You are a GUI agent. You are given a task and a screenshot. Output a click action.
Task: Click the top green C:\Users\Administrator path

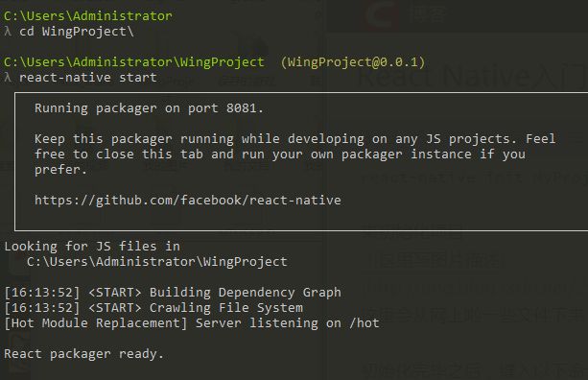point(87,16)
